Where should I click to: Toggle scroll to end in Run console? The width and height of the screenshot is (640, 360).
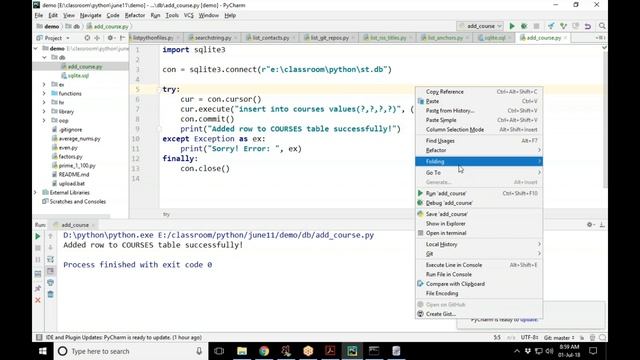tap(50, 271)
